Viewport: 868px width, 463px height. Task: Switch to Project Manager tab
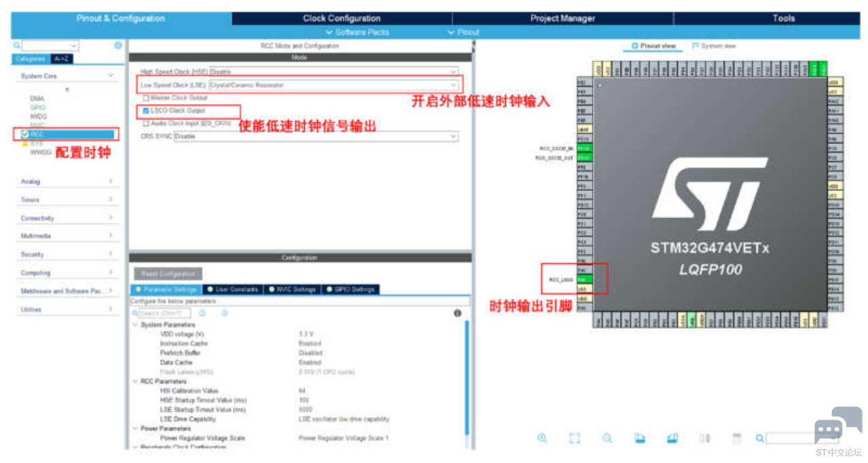click(562, 18)
